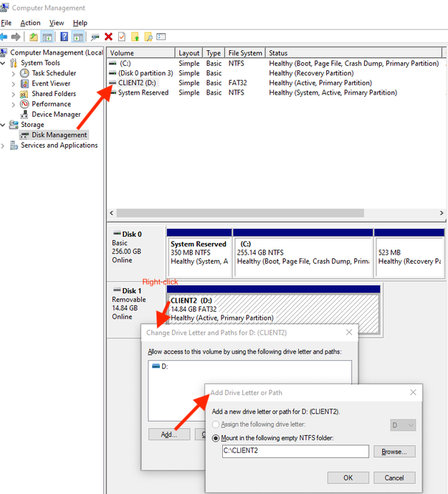Click the Performance monitor icon

24,104
